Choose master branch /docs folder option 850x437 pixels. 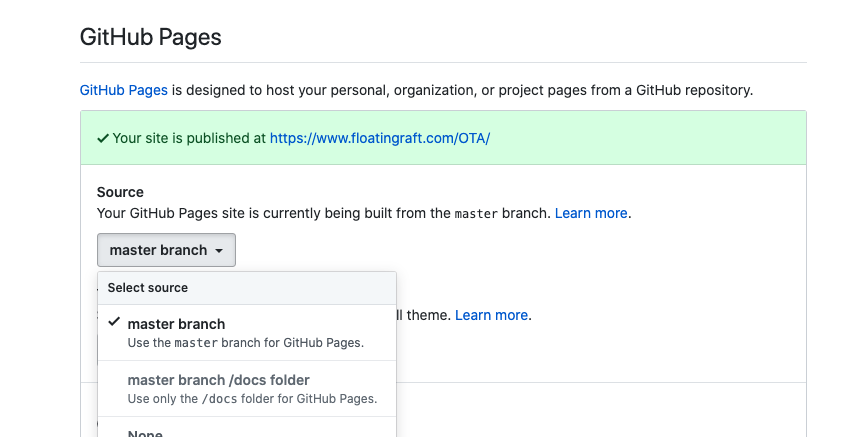coord(218,380)
